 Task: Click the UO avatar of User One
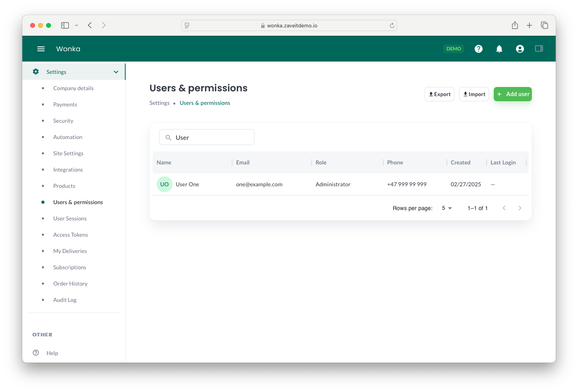[165, 184]
